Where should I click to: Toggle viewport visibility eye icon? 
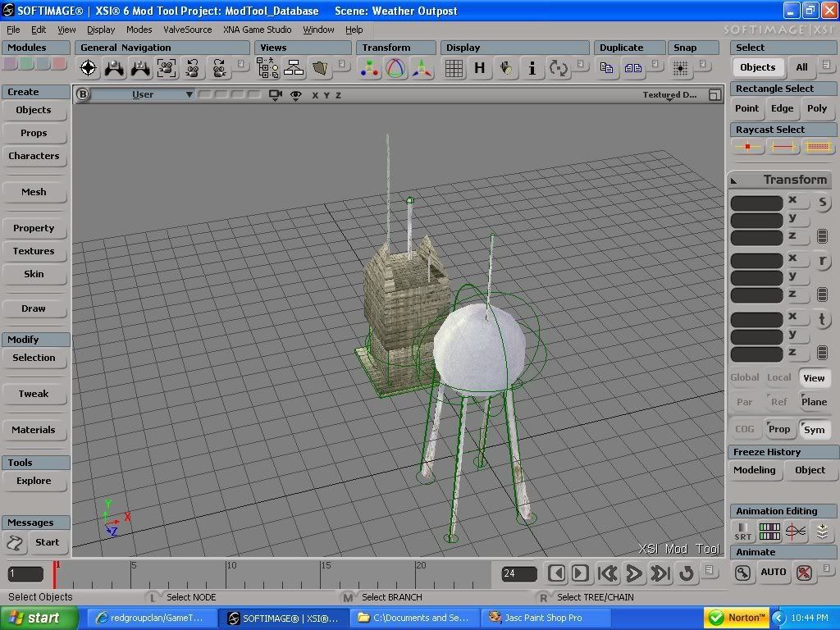(x=295, y=95)
